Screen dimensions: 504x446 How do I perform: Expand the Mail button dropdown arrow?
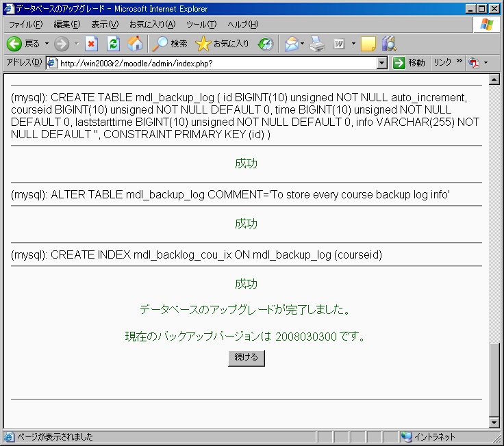[x=303, y=43]
